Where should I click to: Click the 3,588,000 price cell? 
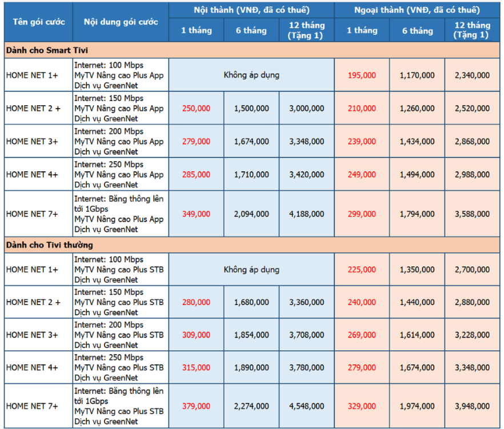click(x=472, y=214)
